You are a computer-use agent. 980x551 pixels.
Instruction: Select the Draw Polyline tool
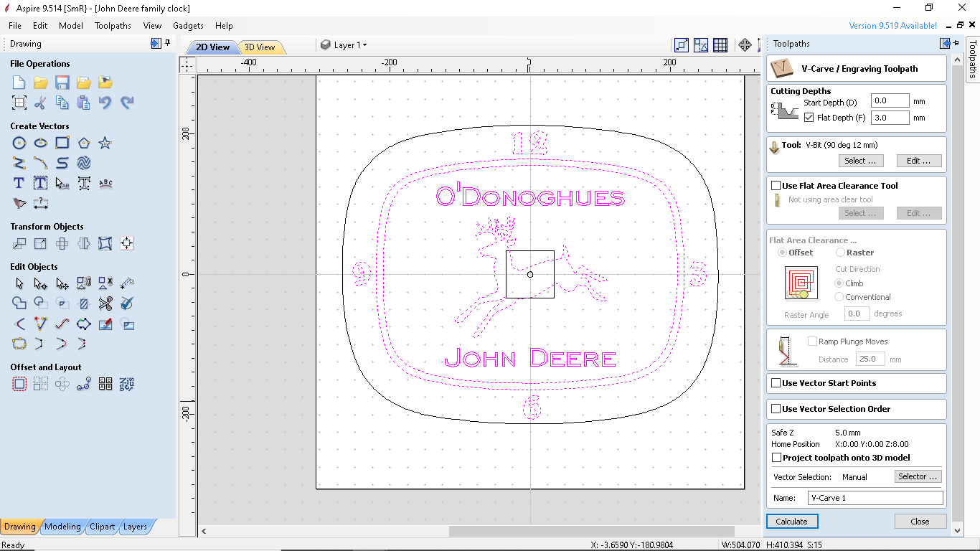click(x=19, y=163)
